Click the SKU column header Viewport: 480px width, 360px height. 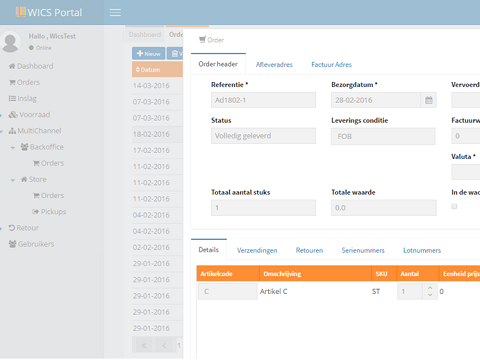click(384, 274)
